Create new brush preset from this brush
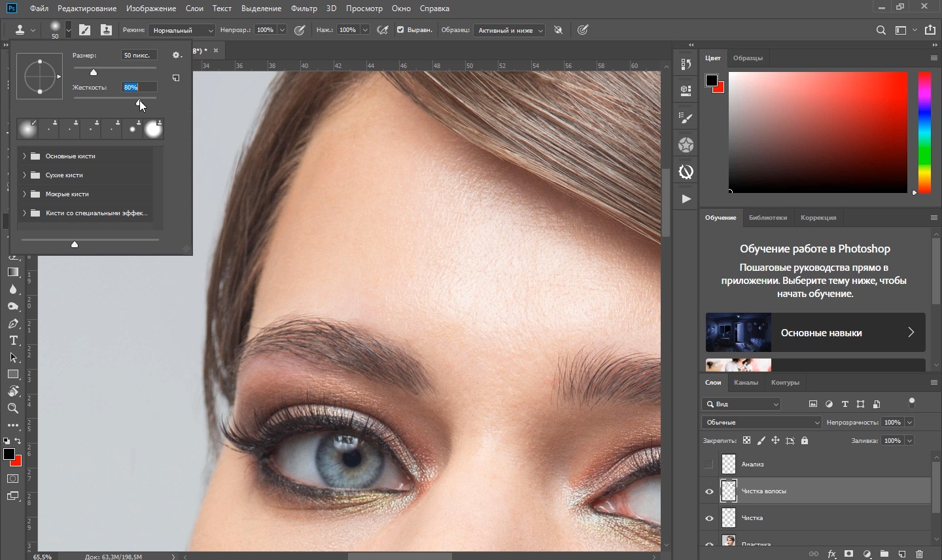Screen dimensions: 942x560 click(176, 78)
